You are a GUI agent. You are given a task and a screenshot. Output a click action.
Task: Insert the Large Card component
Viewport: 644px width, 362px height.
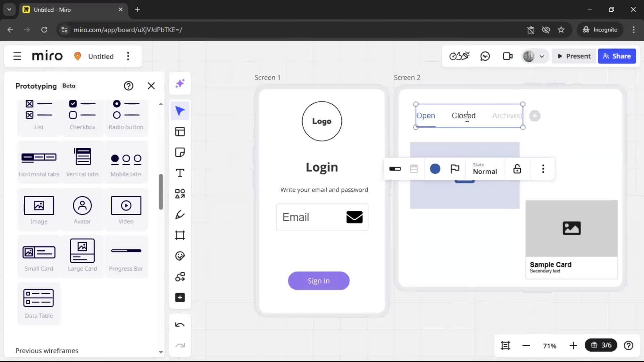83,257
